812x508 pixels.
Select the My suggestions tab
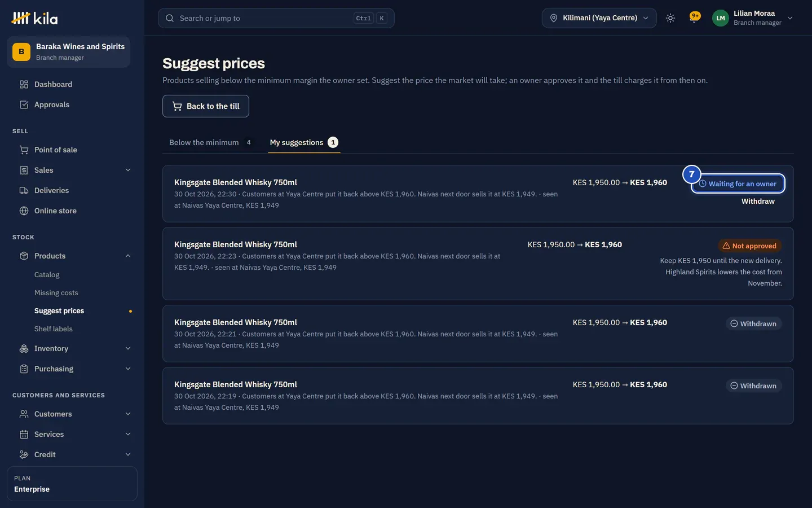tap(304, 143)
